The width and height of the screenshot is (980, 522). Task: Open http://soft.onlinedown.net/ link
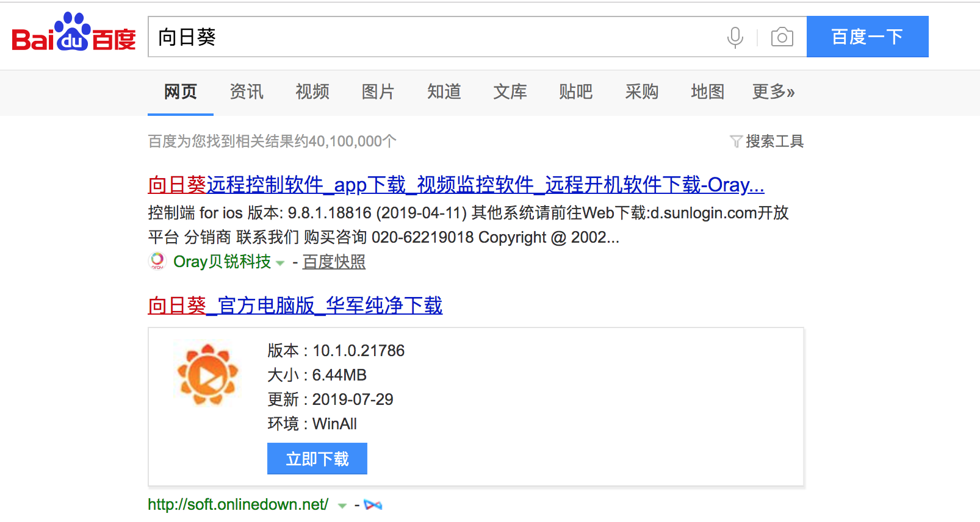point(238,505)
